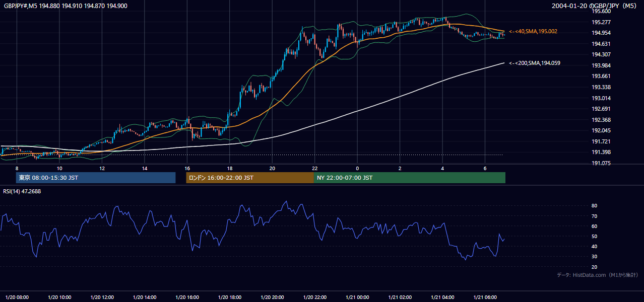Click price axis value 191.721

tap(601, 141)
